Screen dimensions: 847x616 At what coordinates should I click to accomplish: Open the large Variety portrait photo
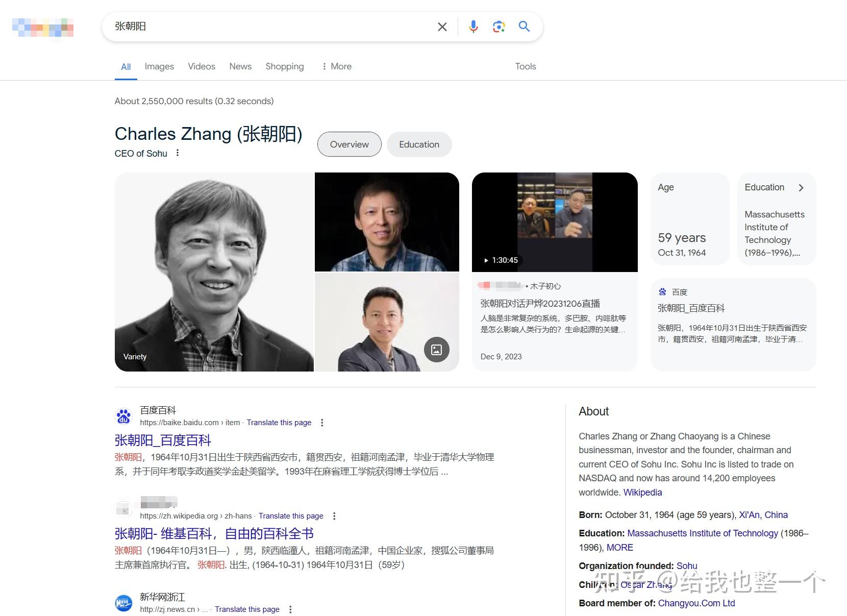(214, 272)
